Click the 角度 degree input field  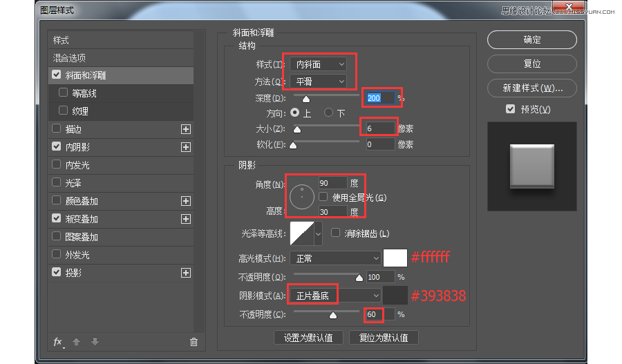click(x=333, y=183)
